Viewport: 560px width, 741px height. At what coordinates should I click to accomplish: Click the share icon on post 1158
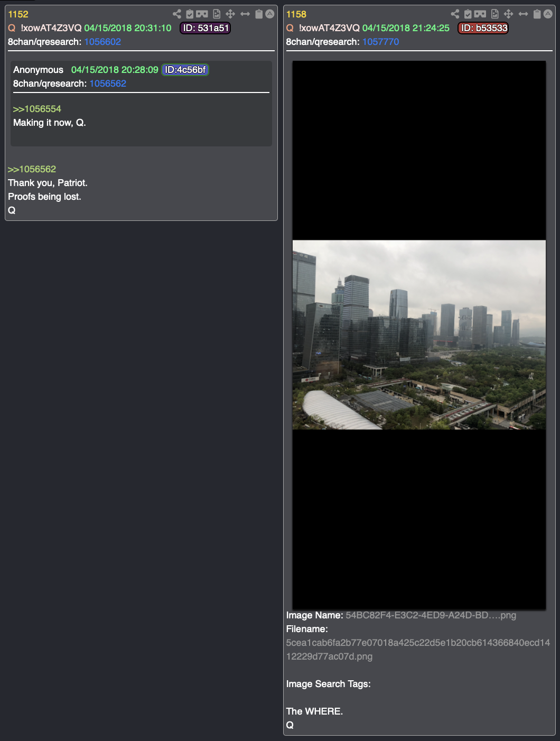coord(455,14)
